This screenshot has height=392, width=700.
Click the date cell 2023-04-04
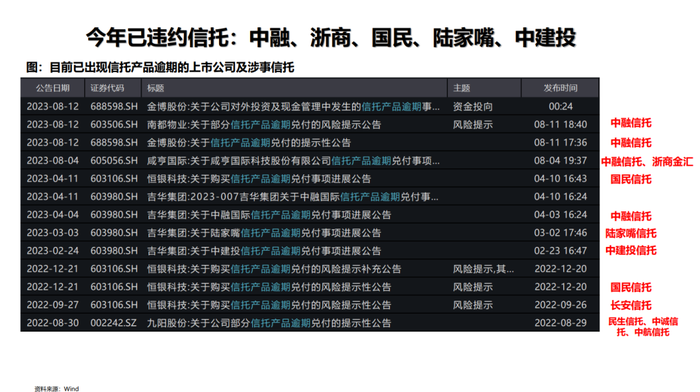pyautogui.click(x=53, y=215)
